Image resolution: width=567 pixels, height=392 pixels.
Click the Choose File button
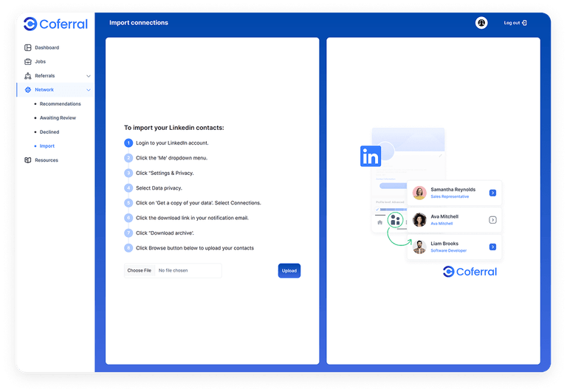click(140, 270)
